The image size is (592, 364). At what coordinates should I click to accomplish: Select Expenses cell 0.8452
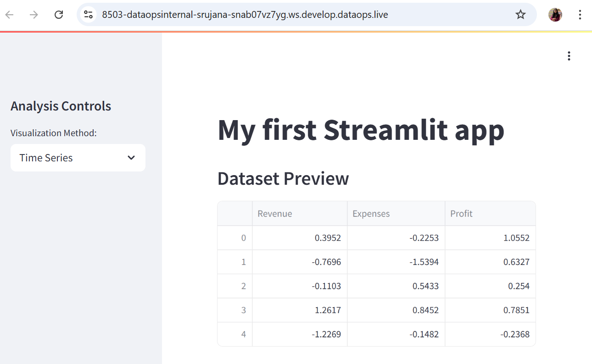[x=396, y=310]
